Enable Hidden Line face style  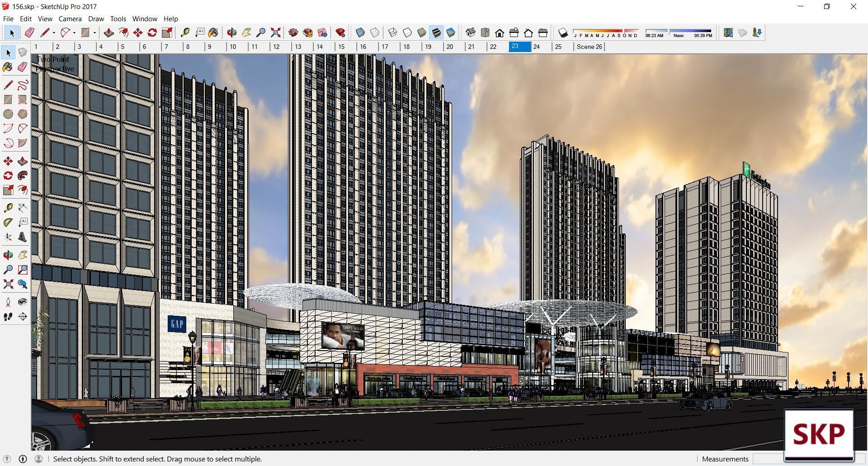[x=407, y=33]
